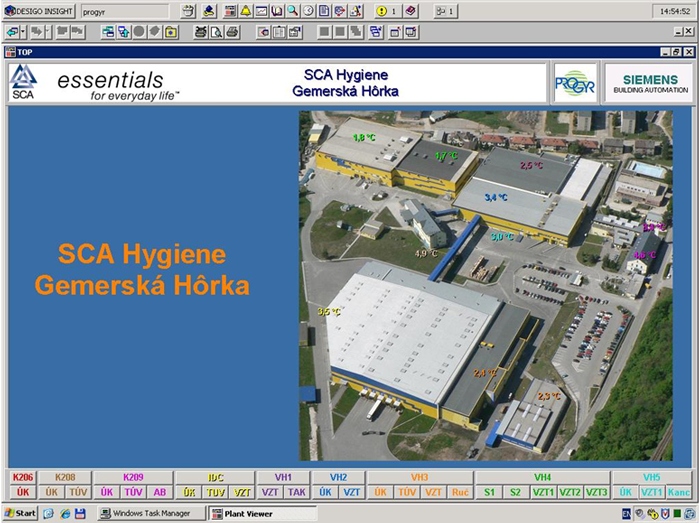Click the back navigation arrow

tap(12, 32)
